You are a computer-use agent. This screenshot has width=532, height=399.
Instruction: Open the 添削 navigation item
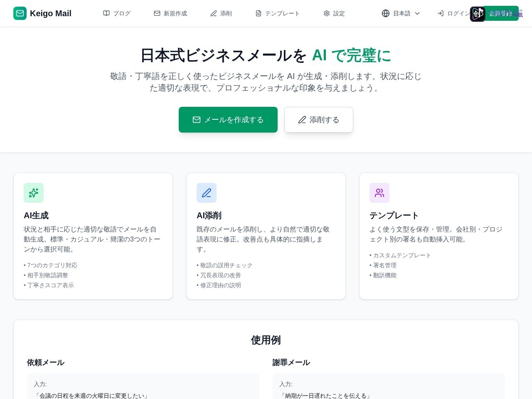221,13
